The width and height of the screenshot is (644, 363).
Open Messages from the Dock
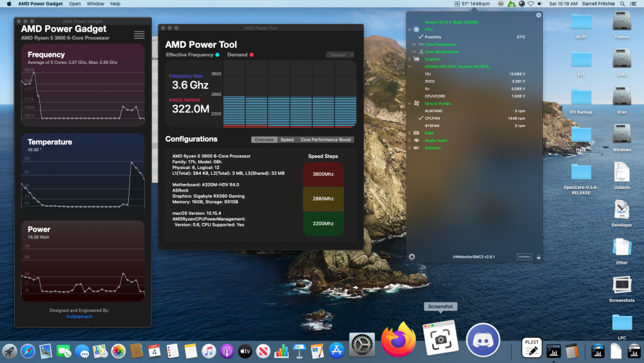coord(82,351)
